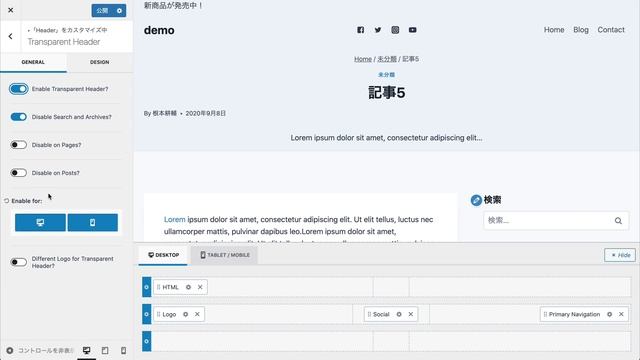
Task: Open main row settings gear with Logo
Action: [147, 314]
